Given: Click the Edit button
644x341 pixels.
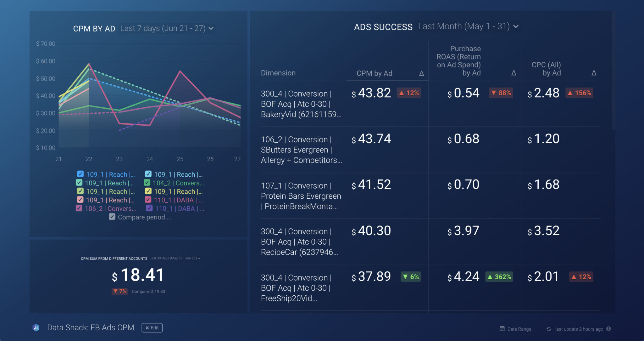Looking at the screenshot, I should click(x=152, y=327).
